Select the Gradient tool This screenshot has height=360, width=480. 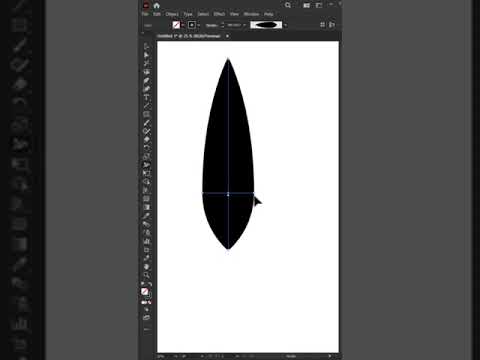point(146,207)
